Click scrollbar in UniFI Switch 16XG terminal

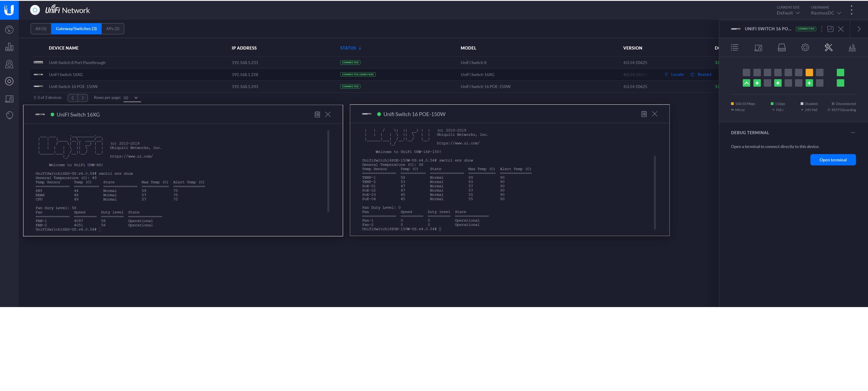pos(328,171)
